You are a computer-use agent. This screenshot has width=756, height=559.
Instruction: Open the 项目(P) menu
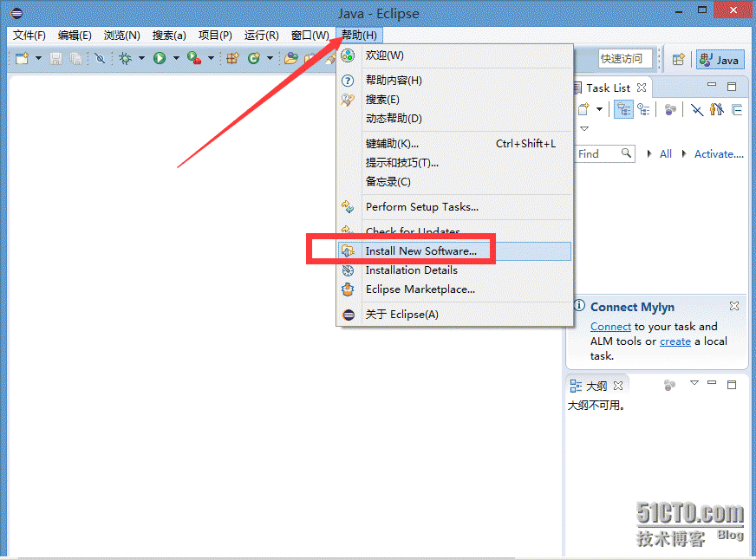[x=215, y=36]
